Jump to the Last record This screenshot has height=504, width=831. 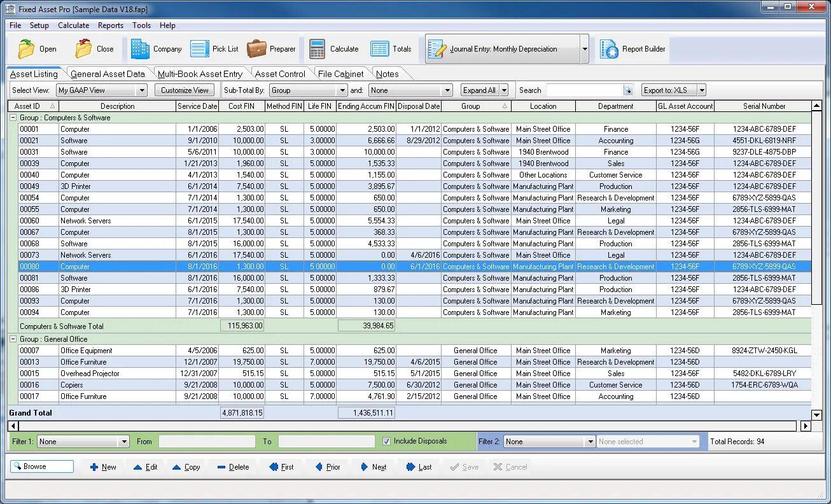(419, 467)
